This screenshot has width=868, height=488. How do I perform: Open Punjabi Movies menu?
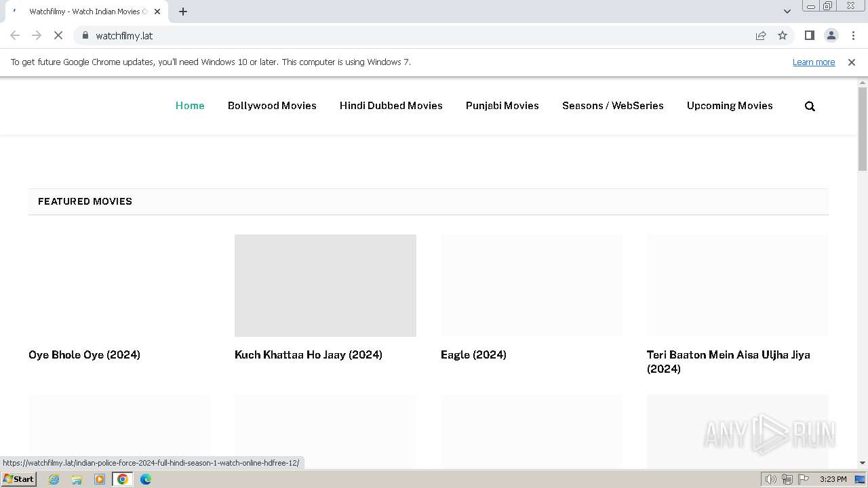click(502, 106)
